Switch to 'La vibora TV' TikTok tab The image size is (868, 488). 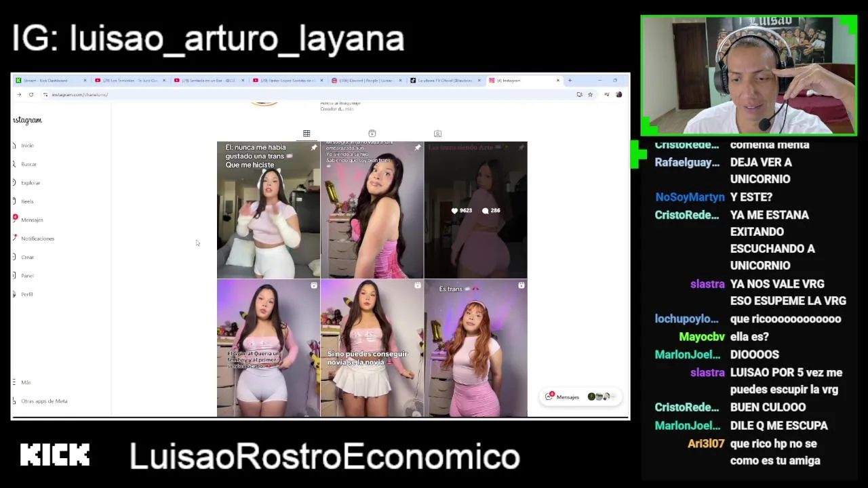pyautogui.click(x=444, y=81)
